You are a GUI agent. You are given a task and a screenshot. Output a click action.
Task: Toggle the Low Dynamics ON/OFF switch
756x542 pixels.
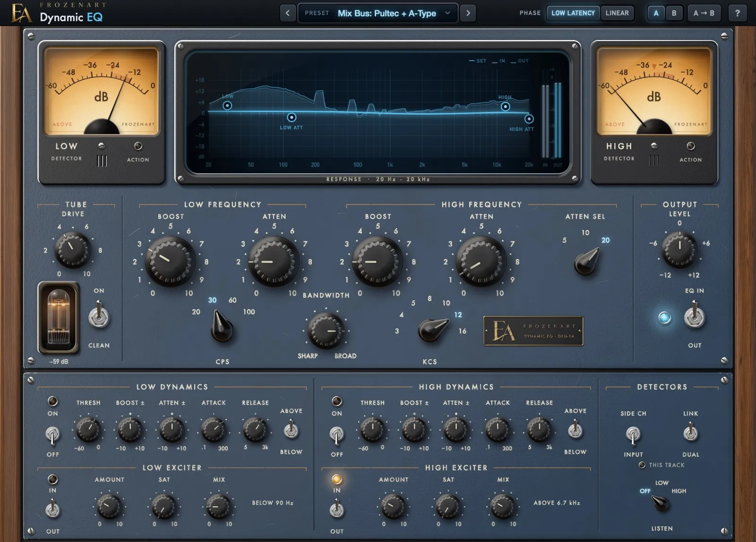52,434
